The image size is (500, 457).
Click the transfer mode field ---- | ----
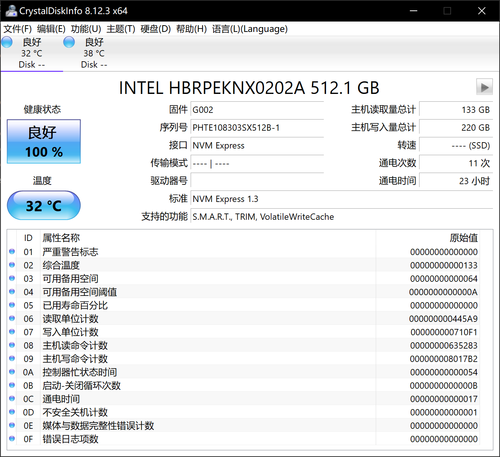click(x=257, y=164)
